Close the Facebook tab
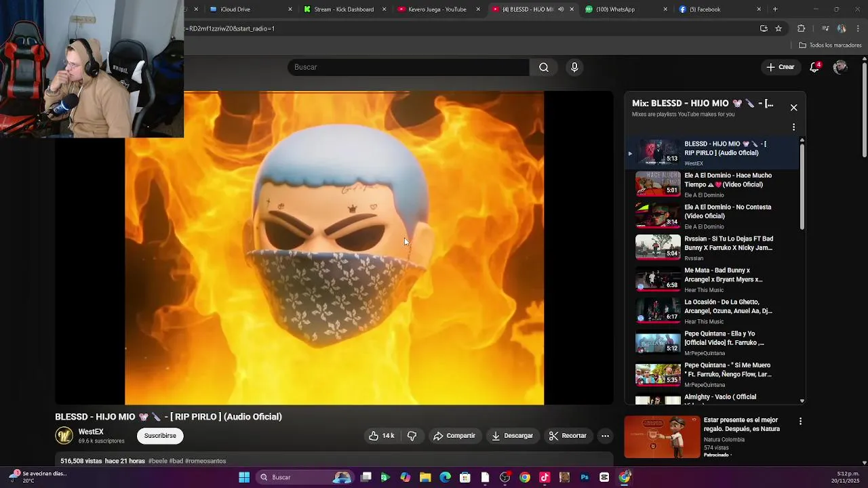The width and height of the screenshot is (868, 488). (759, 9)
